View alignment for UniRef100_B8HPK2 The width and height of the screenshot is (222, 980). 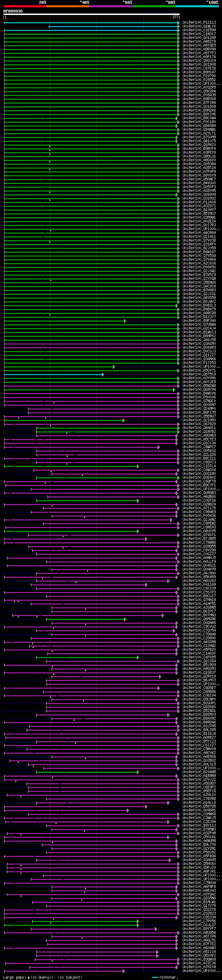tap(199, 336)
